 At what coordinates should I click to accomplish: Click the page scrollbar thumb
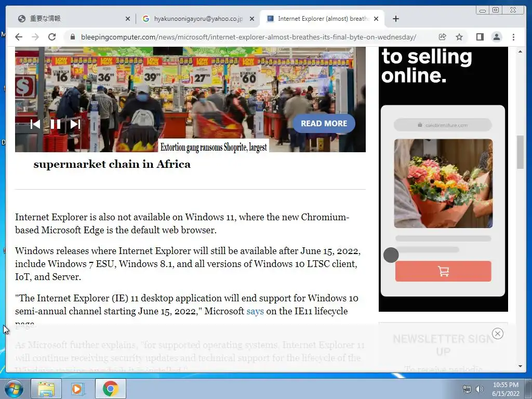click(x=520, y=152)
